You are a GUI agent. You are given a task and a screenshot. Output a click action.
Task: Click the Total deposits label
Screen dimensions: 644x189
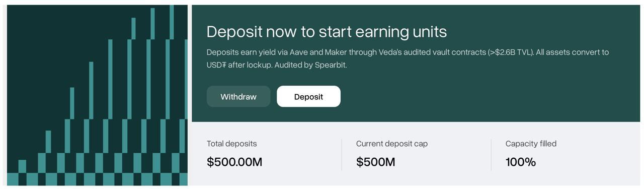(231, 144)
